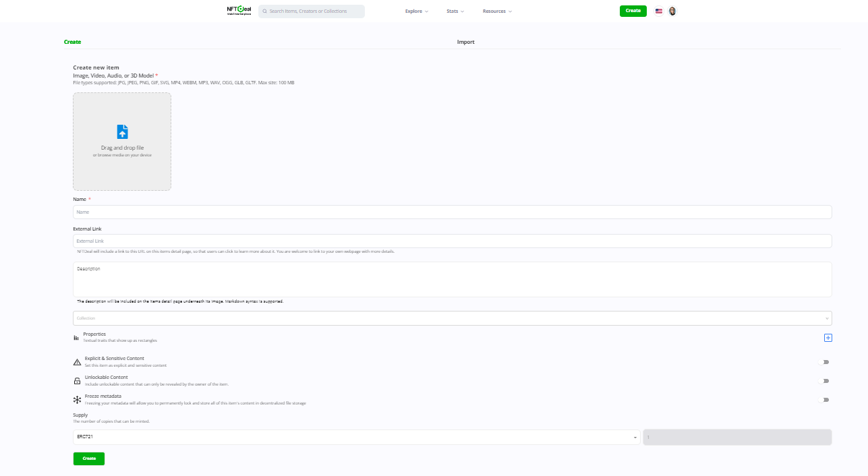
Task: Open the user profile avatar
Action: tap(672, 11)
